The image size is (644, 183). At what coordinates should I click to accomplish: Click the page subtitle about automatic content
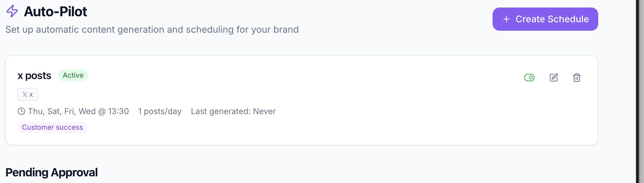click(x=152, y=30)
